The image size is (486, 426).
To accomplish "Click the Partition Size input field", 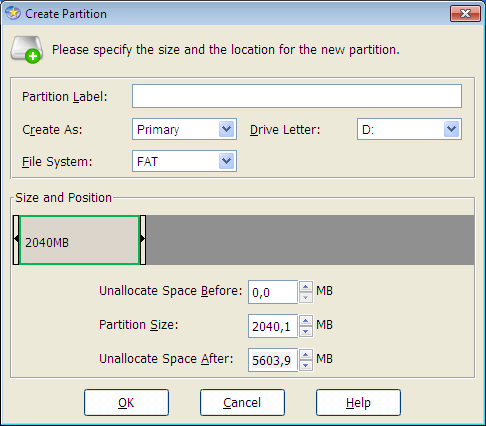I will (x=273, y=326).
